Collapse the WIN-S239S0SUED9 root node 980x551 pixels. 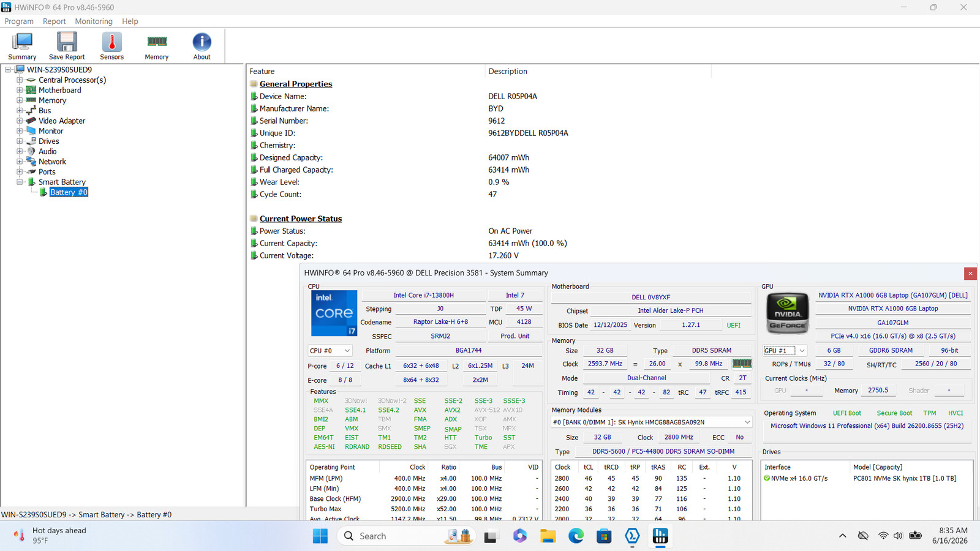(8, 70)
